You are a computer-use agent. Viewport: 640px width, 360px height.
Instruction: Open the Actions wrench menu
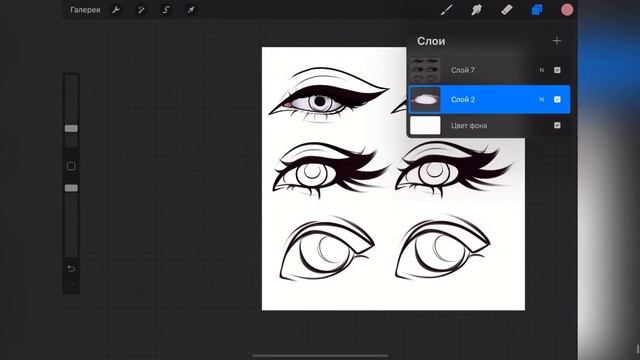click(116, 10)
